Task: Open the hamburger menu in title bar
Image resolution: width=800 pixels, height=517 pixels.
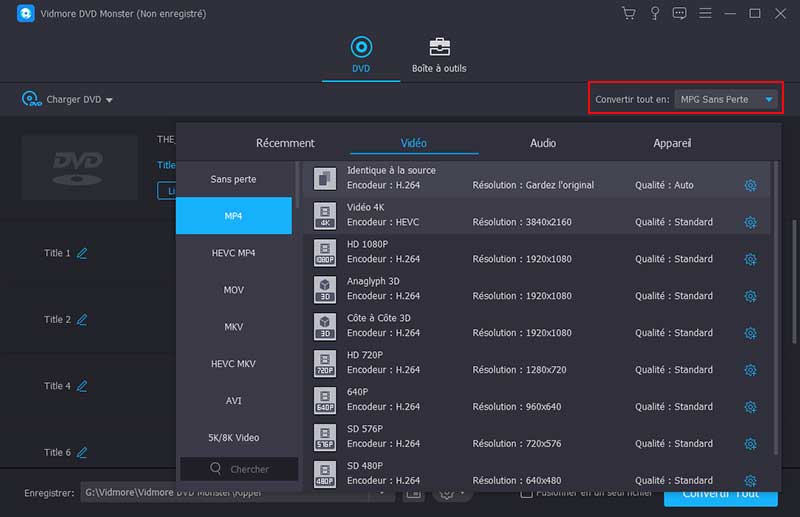Action: (705, 14)
